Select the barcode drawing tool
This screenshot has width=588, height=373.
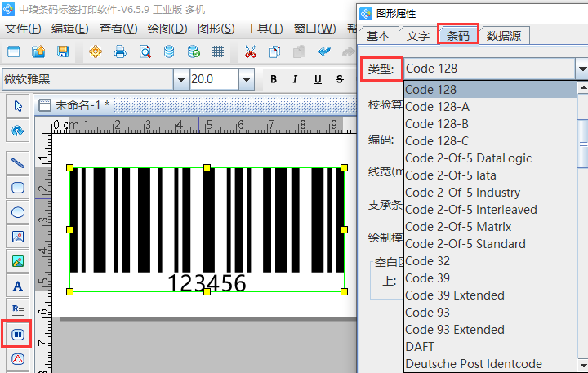[18, 334]
